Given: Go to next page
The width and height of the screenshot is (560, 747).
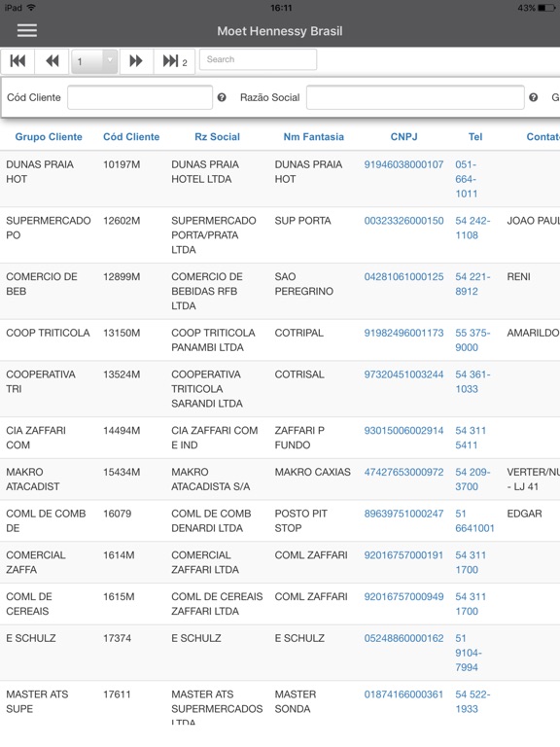Looking at the screenshot, I should tap(136, 61).
